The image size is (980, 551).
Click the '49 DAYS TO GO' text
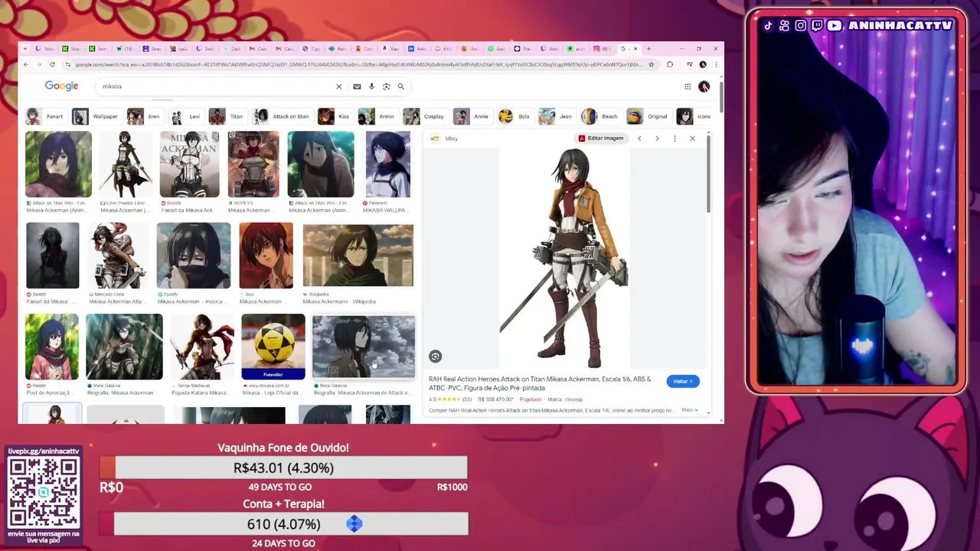280,487
